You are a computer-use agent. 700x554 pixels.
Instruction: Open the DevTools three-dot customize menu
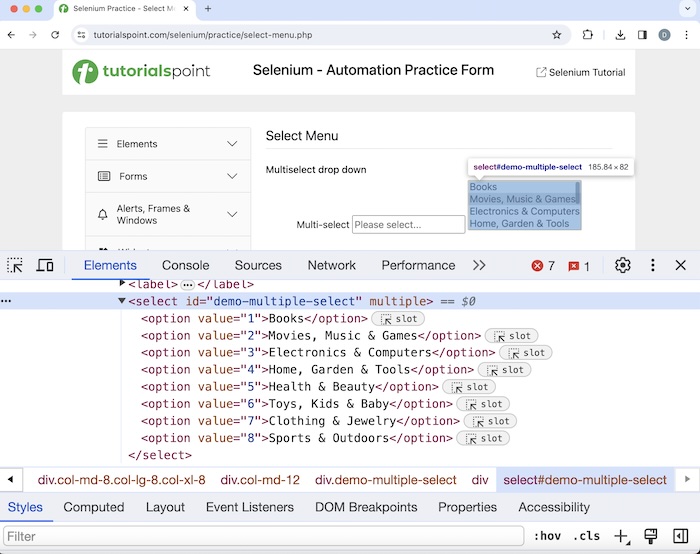653,265
